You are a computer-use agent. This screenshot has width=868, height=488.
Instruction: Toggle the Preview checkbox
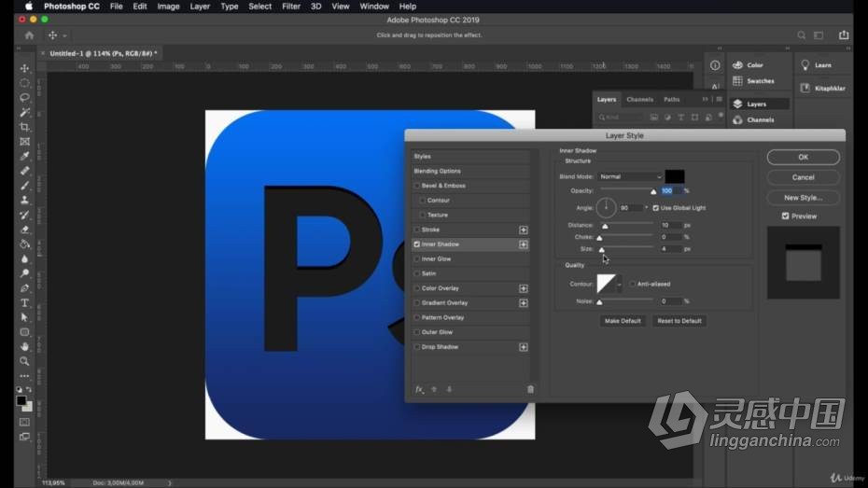[x=785, y=216]
